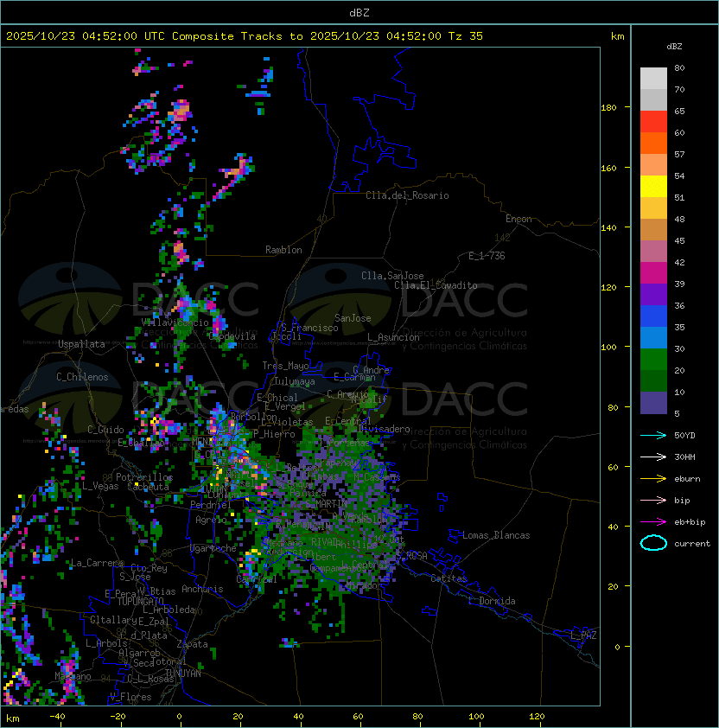719x728 pixels.
Task: Click the 'Capdevila' map label
Action: (x=232, y=336)
